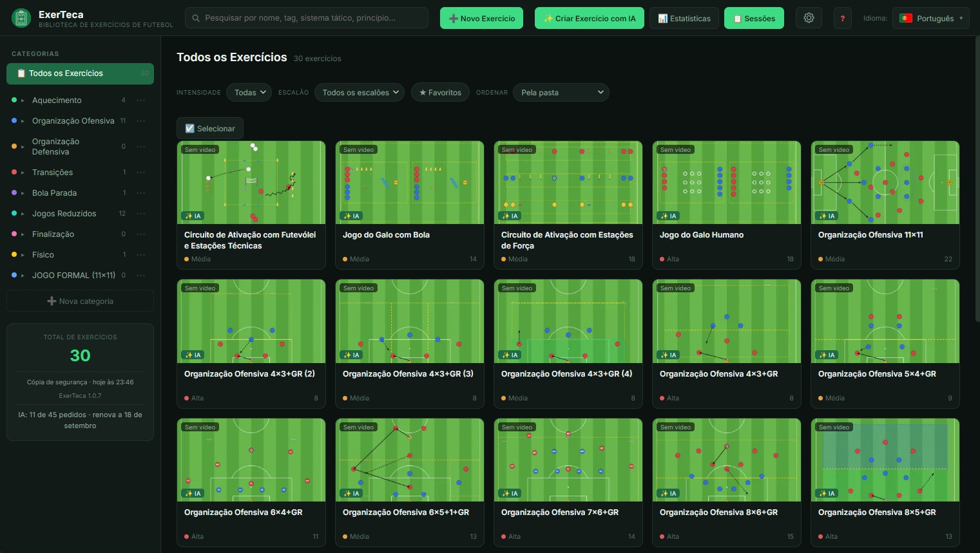Open options menu for Aquecimento category

click(x=141, y=100)
